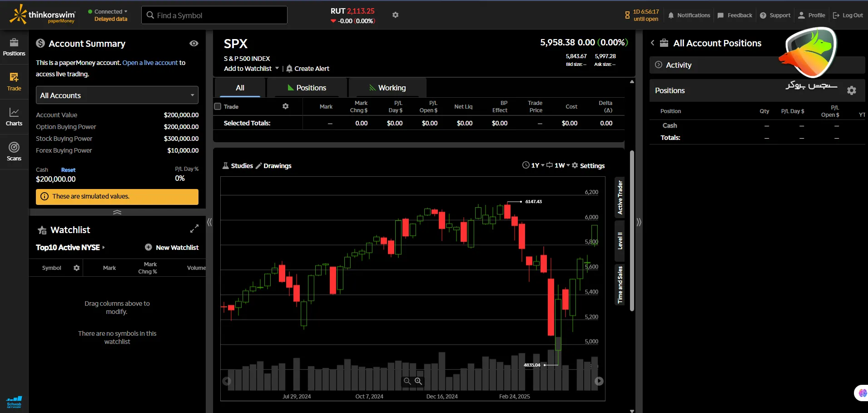The image size is (868, 413).
Task: Click the Reset cash link
Action: click(x=68, y=169)
